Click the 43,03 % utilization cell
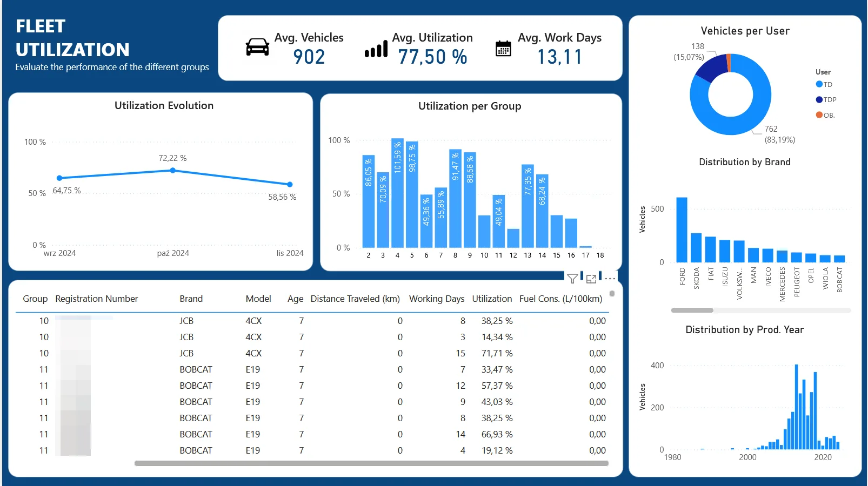 coord(497,402)
